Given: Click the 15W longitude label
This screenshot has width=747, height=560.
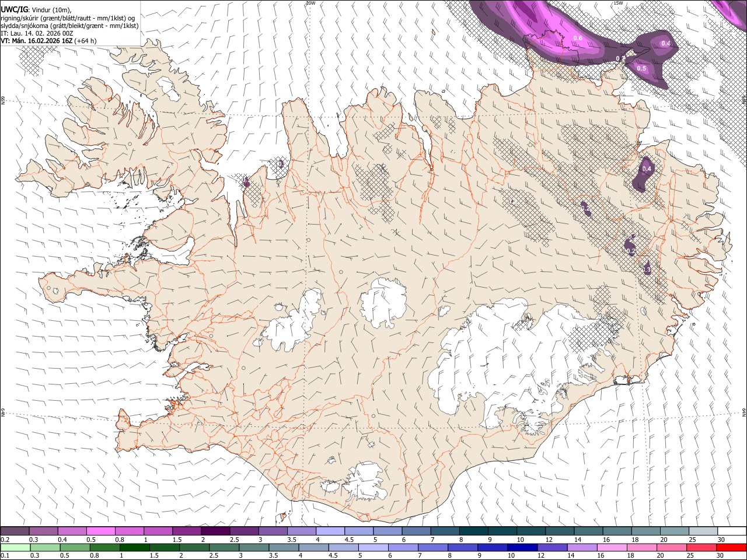Looking at the screenshot, I should pos(618,3).
